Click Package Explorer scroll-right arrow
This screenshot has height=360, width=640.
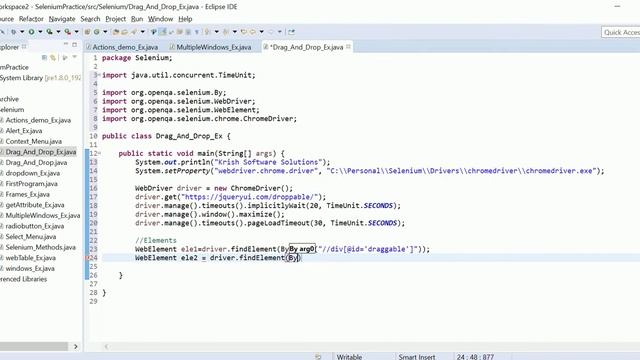[x=76, y=347]
